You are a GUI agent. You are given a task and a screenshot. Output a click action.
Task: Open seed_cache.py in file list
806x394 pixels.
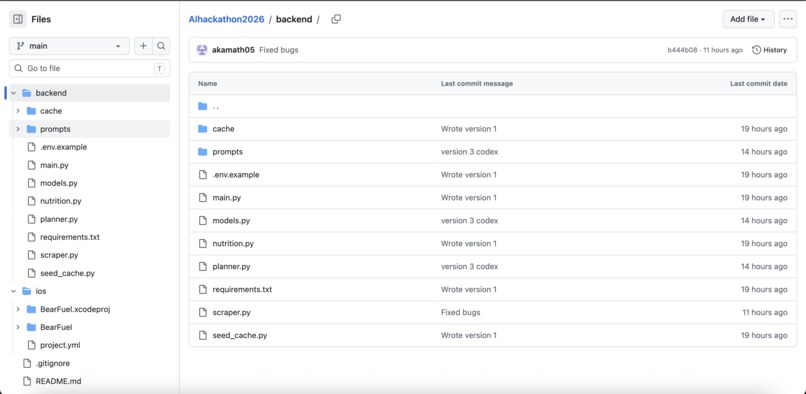[240, 335]
